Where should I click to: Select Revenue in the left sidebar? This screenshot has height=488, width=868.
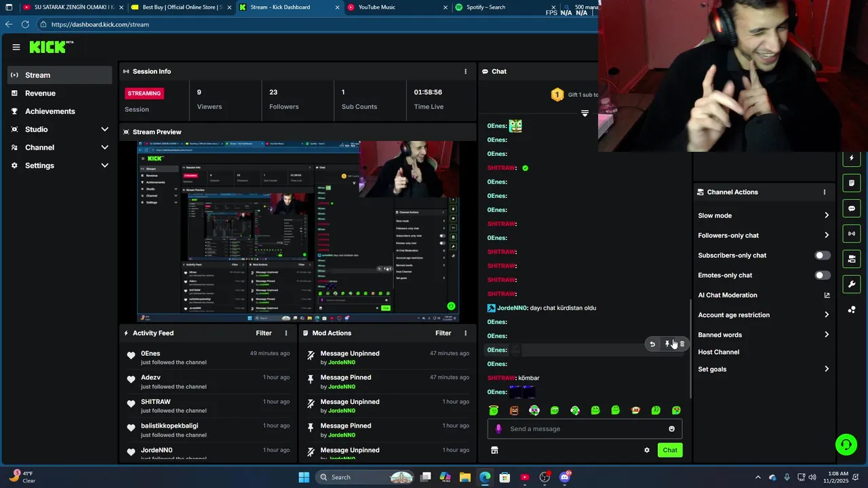60,93
